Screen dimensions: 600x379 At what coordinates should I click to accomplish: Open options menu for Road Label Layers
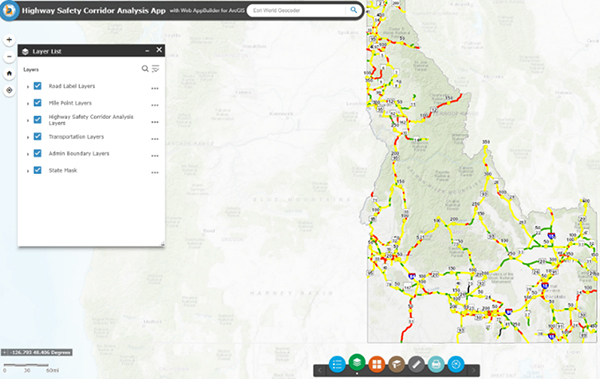[x=155, y=88]
